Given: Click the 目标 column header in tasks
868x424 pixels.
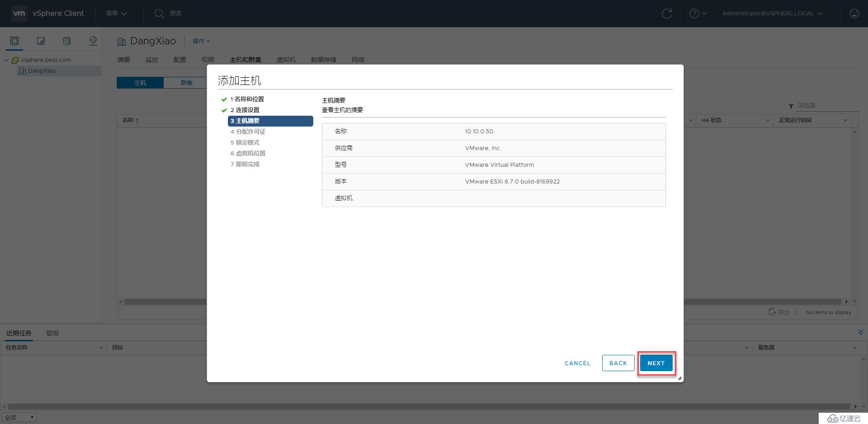Looking at the screenshot, I should click(118, 348).
